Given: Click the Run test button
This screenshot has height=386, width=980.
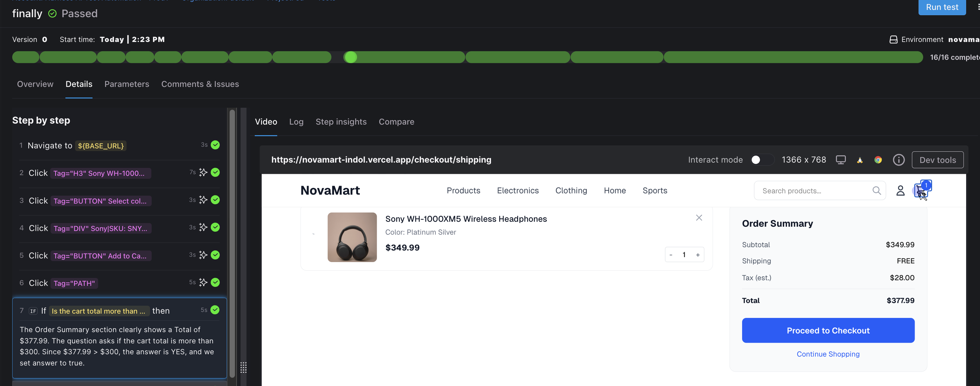Looking at the screenshot, I should tap(942, 7).
